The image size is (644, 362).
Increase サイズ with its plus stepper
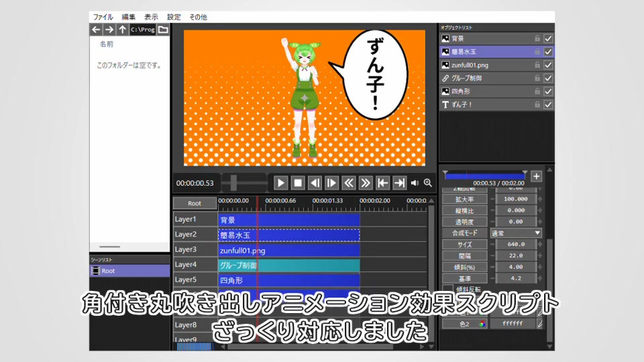539,244
